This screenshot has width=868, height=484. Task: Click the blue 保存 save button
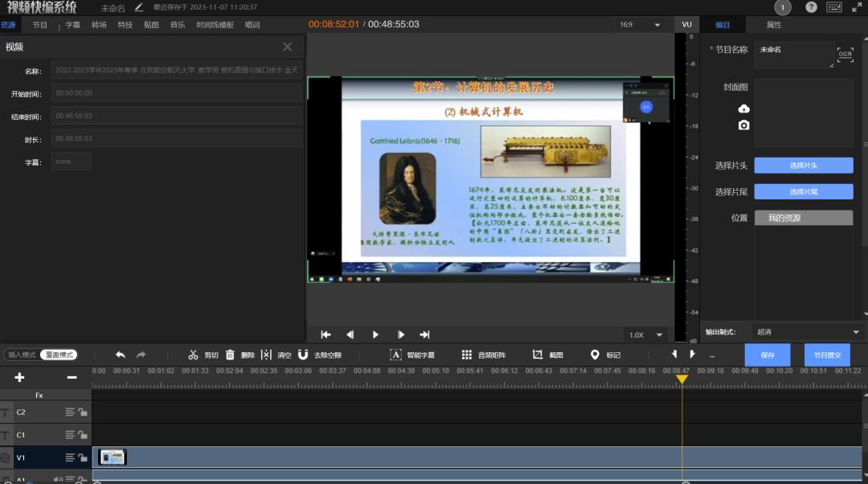(768, 355)
